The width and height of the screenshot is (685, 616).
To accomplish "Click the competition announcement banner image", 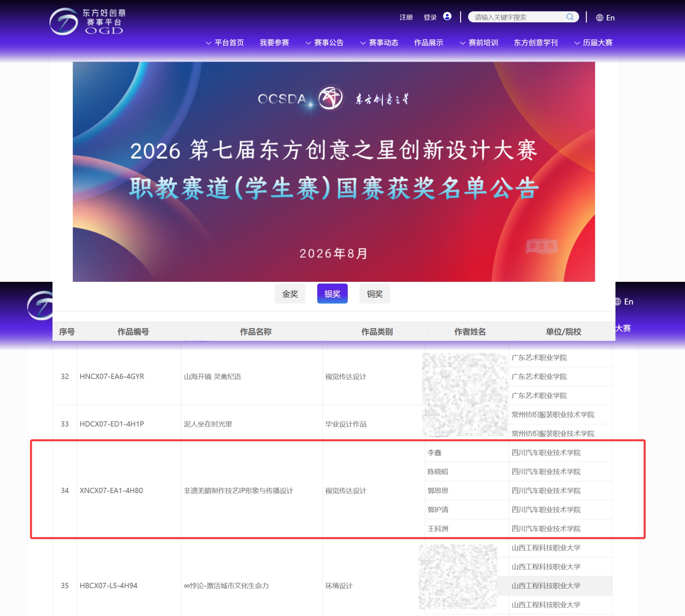I will point(333,172).
